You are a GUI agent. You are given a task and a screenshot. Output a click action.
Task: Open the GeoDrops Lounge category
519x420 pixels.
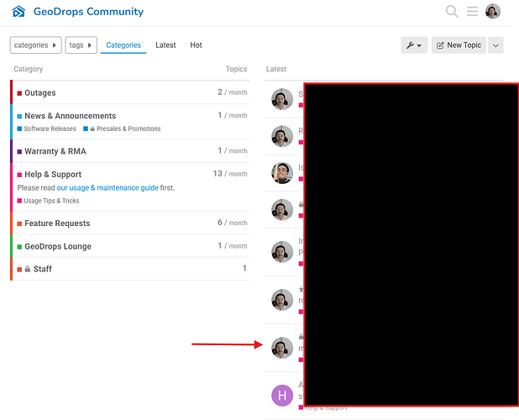point(58,247)
